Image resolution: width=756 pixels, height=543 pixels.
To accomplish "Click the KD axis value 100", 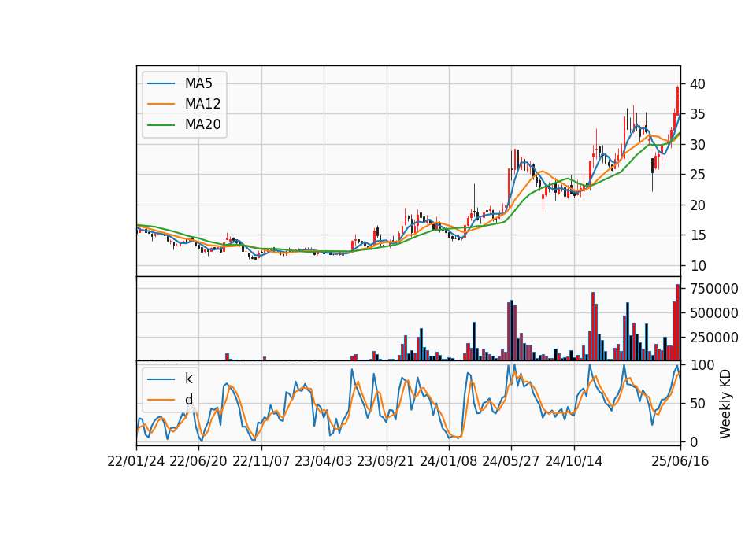I will click(702, 365).
